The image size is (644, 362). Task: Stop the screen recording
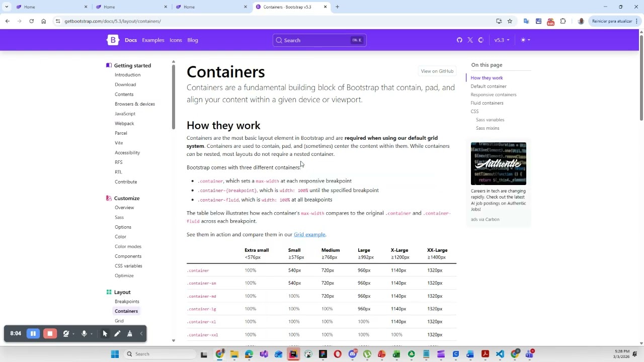[x=50, y=334]
